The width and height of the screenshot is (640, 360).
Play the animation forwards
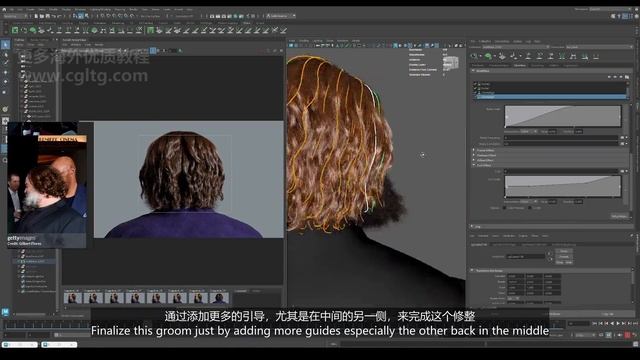click(619, 323)
